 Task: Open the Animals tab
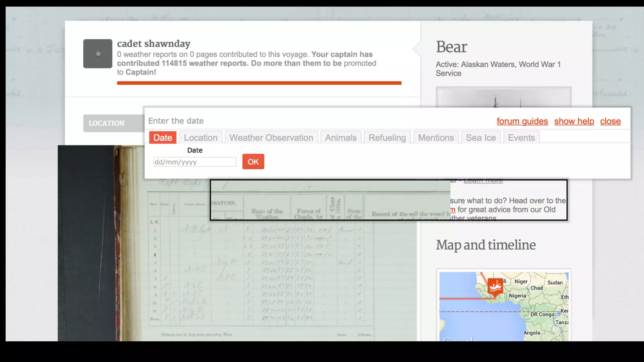tap(341, 138)
